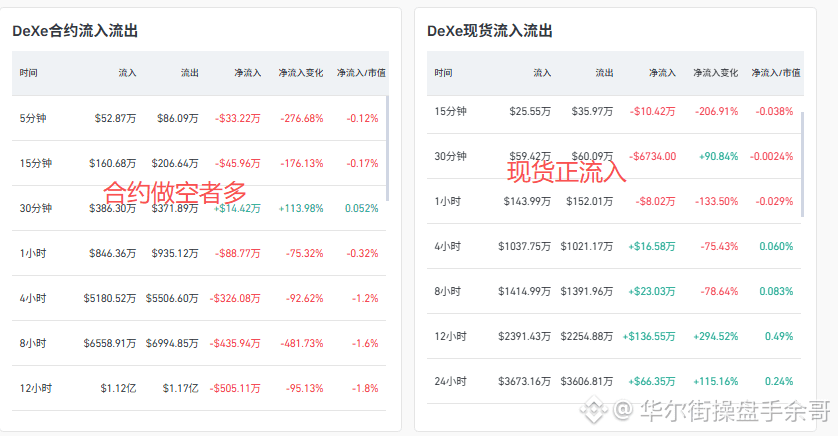Click the +$136.55万 net inflow cell
Screen dimensions: 838x436
649,337
